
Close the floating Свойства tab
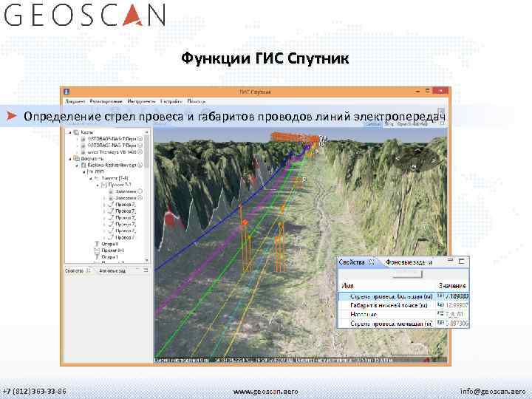[372, 262]
